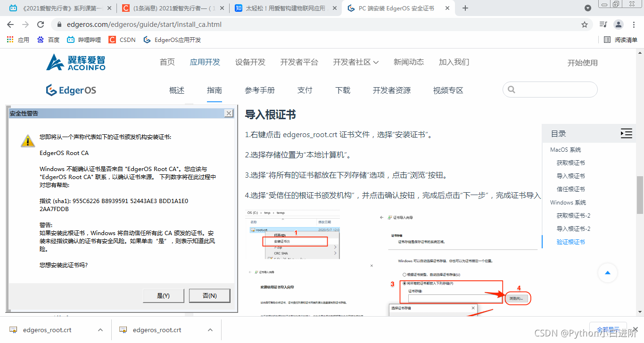Click into the site search field
This screenshot has height=343, width=644.
tap(550, 90)
